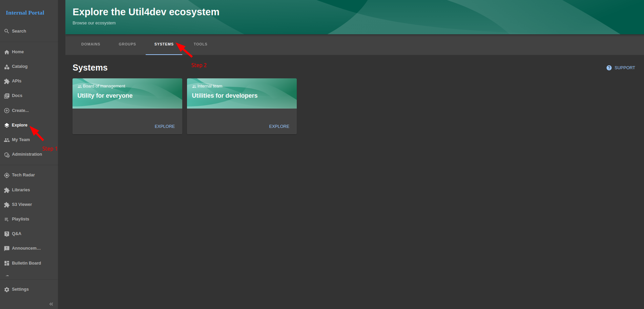Click the Create plus-circle icon
Image resolution: width=644 pixels, height=309 pixels.
point(7,111)
